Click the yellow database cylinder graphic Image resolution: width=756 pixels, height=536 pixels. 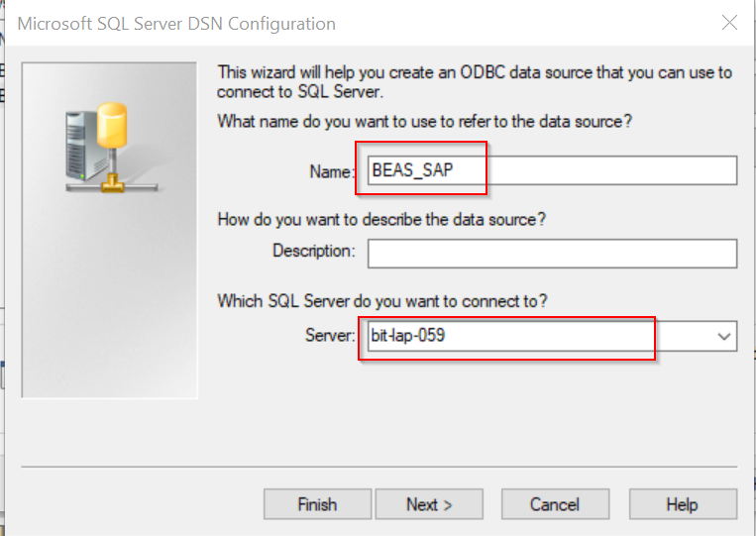[112, 125]
